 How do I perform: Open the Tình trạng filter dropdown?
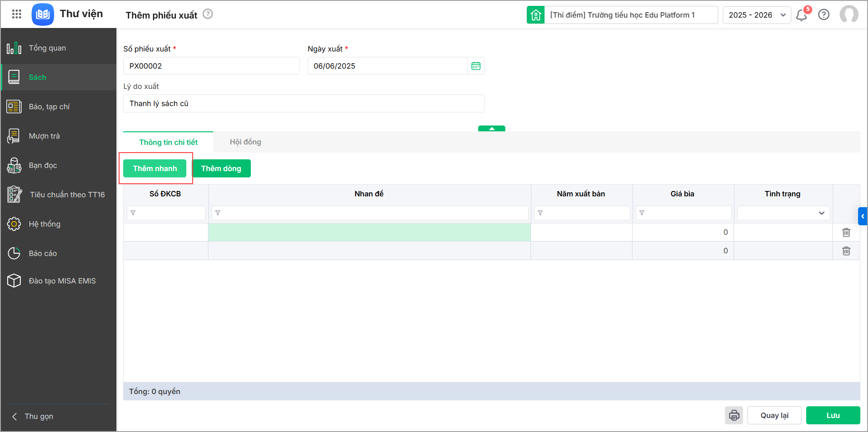(783, 213)
